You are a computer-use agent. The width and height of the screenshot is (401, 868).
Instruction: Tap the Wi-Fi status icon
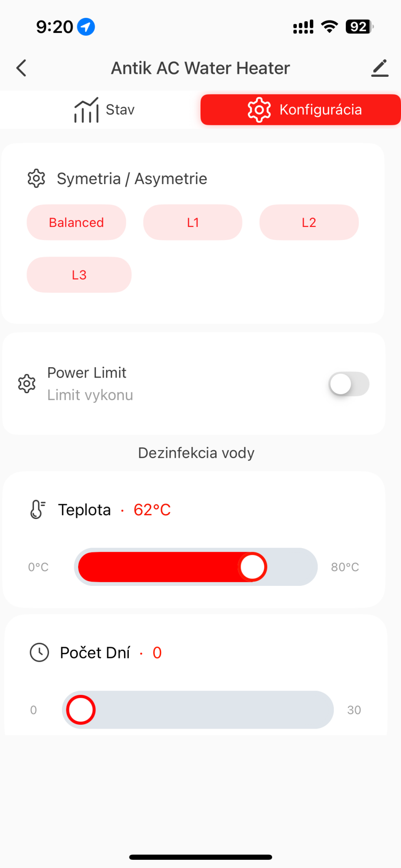tap(329, 27)
